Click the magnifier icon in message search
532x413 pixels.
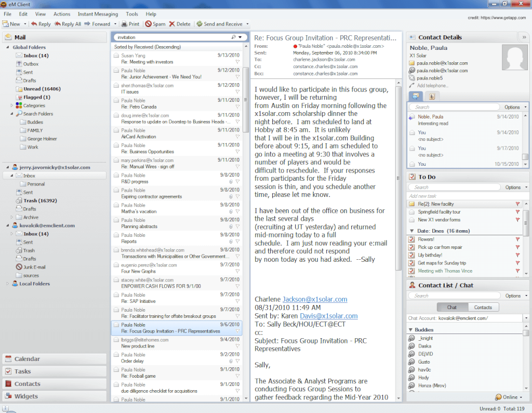pyautogui.click(x=233, y=37)
